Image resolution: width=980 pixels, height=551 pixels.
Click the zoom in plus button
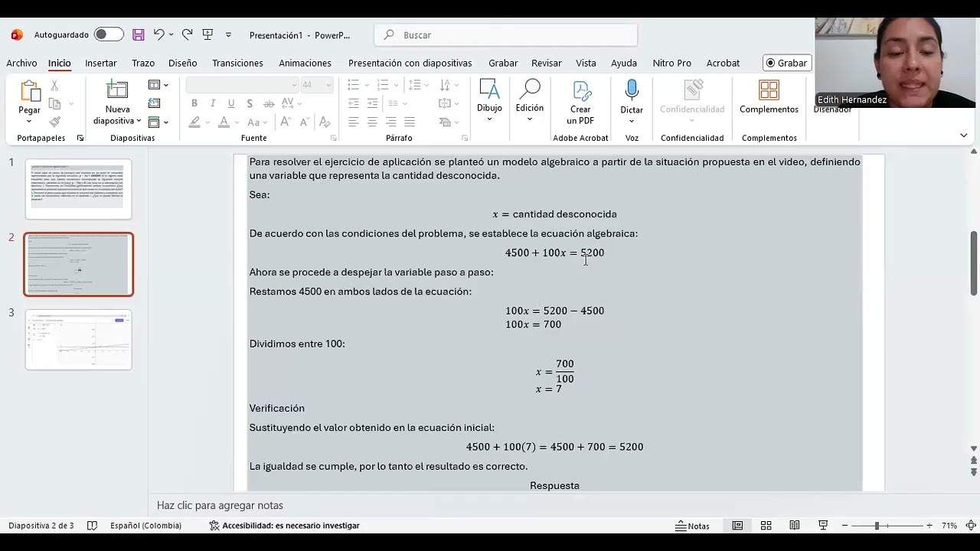tap(929, 526)
